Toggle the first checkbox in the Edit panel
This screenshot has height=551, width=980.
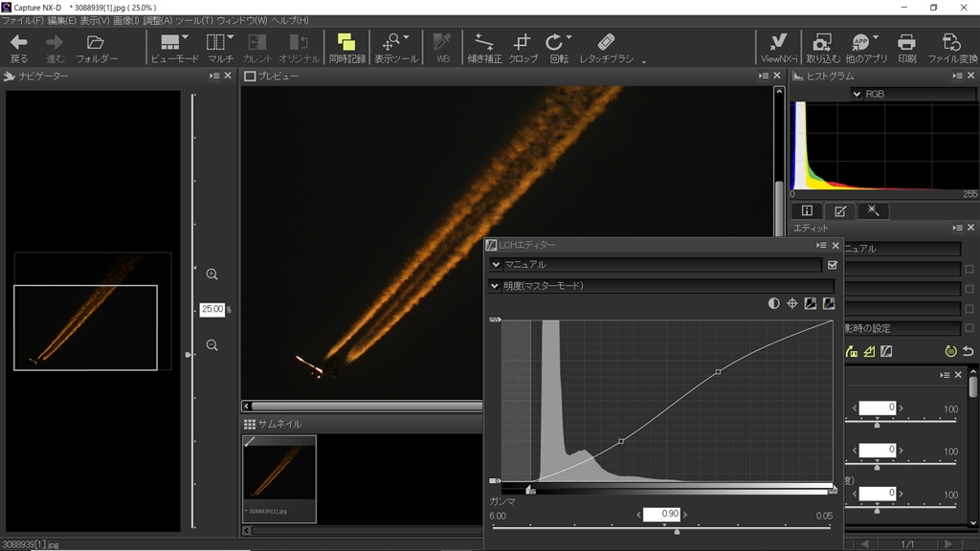(969, 269)
